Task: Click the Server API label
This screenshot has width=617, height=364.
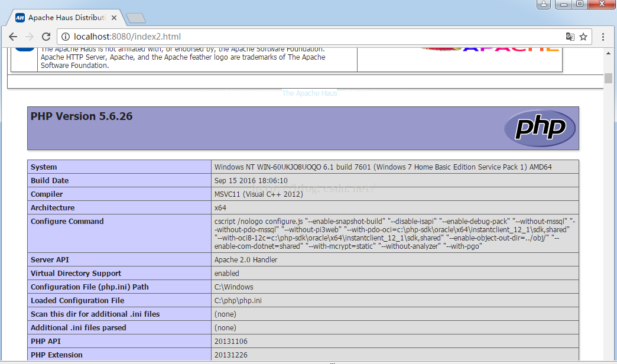Action: (50, 260)
